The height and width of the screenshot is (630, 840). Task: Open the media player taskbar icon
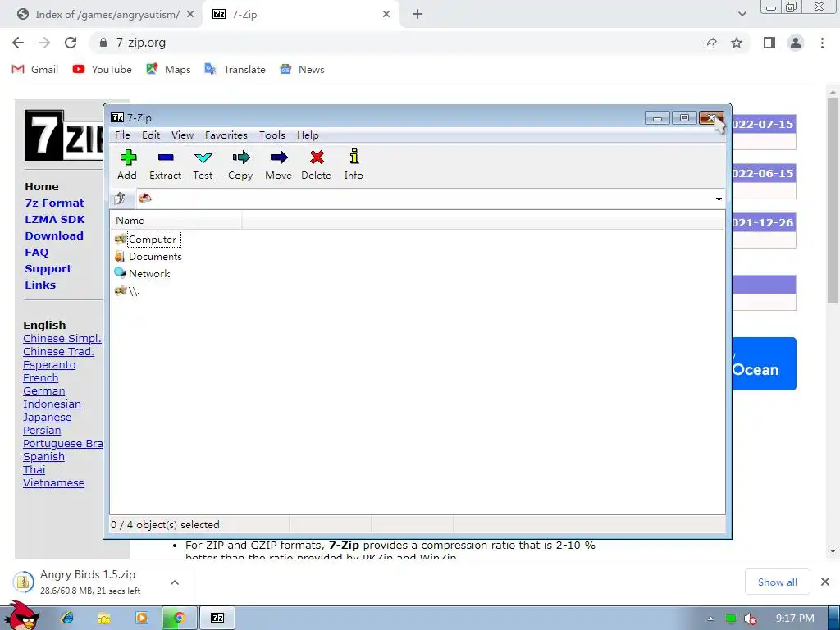(142, 618)
